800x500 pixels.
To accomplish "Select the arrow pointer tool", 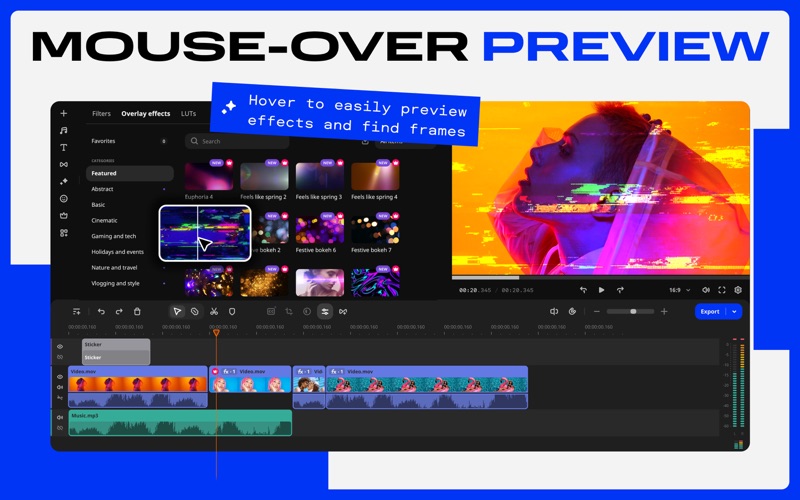I will (x=177, y=311).
